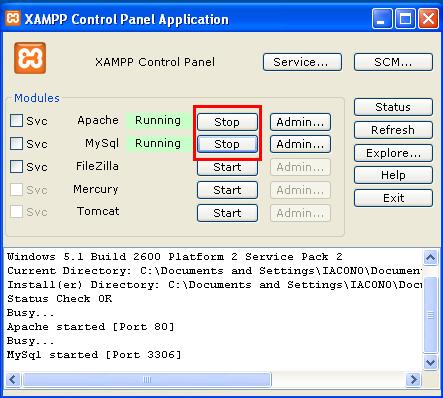Open the SCM... window

[x=393, y=62]
